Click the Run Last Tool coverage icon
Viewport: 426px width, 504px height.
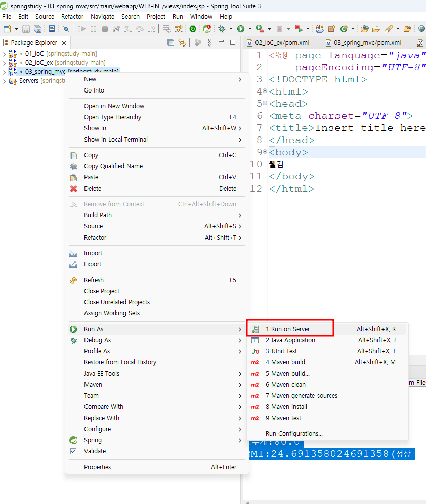pos(260,29)
